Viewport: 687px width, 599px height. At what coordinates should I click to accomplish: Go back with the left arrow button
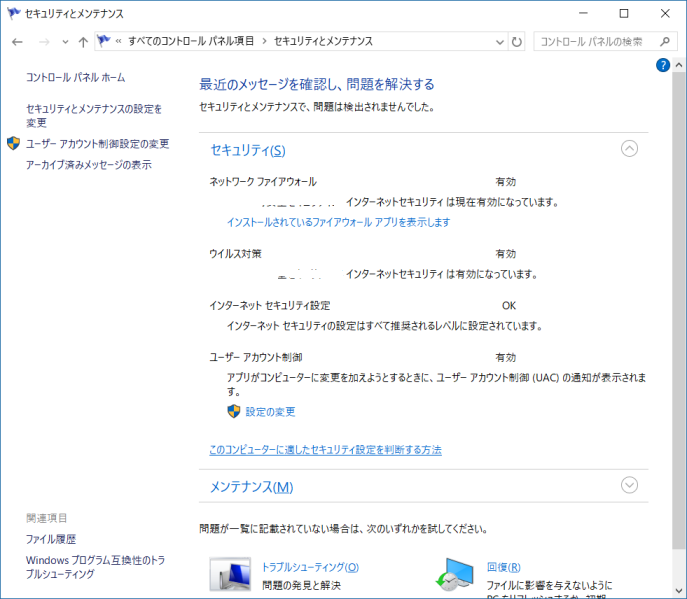pos(17,42)
